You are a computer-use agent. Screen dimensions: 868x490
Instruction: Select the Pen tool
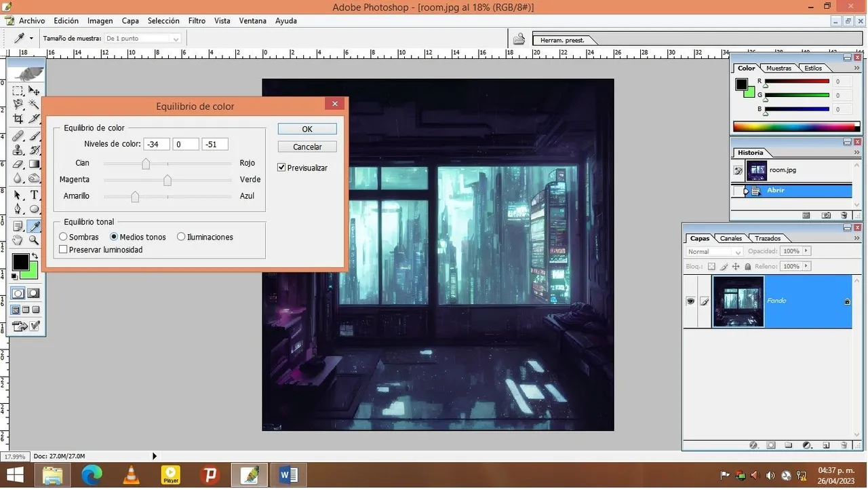(x=18, y=209)
